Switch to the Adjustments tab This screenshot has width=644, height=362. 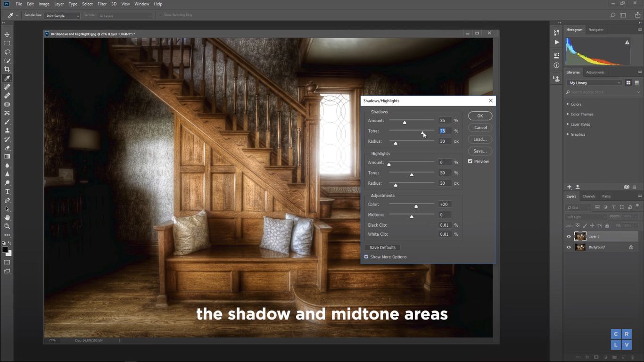click(595, 72)
